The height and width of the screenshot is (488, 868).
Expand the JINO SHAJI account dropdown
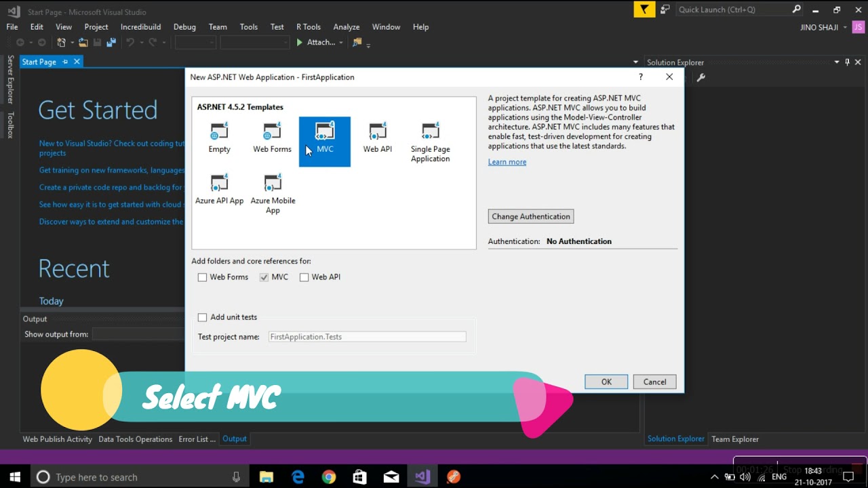pyautogui.click(x=845, y=27)
